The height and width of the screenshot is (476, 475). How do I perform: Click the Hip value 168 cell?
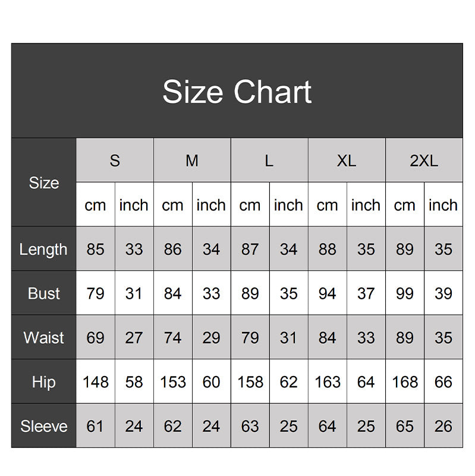pyautogui.click(x=405, y=381)
